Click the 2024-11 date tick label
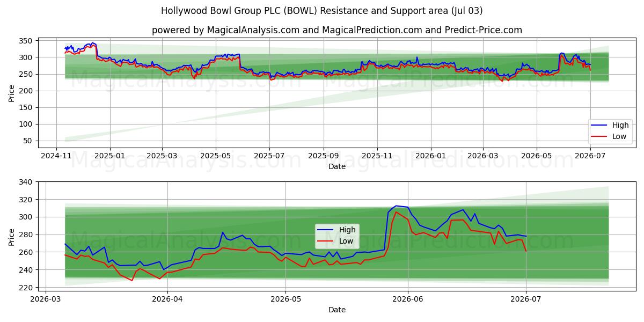This screenshot has width=644, height=322. (57, 156)
